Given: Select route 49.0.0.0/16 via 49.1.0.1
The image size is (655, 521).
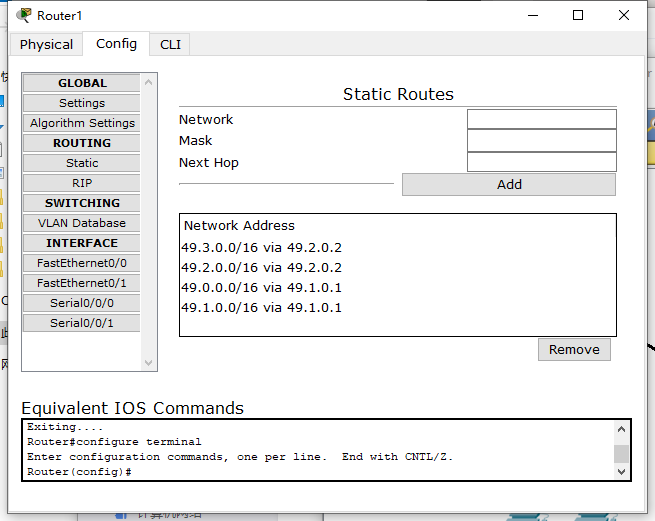Looking at the screenshot, I should (x=261, y=287).
